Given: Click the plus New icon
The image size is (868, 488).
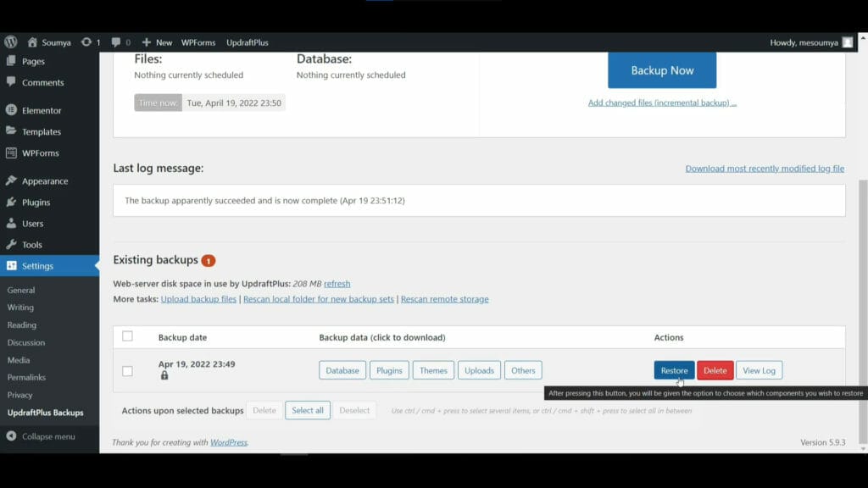Looking at the screenshot, I should pos(146,42).
